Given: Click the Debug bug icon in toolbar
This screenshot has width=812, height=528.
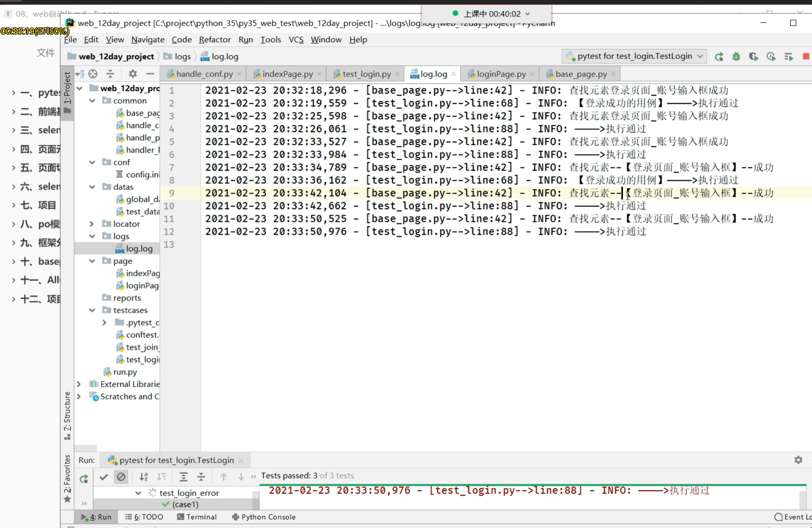Looking at the screenshot, I should tap(736, 57).
